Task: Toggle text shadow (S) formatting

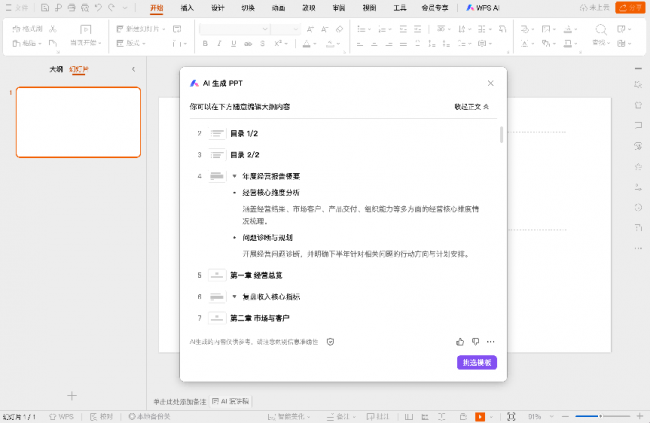Action: coord(262,43)
